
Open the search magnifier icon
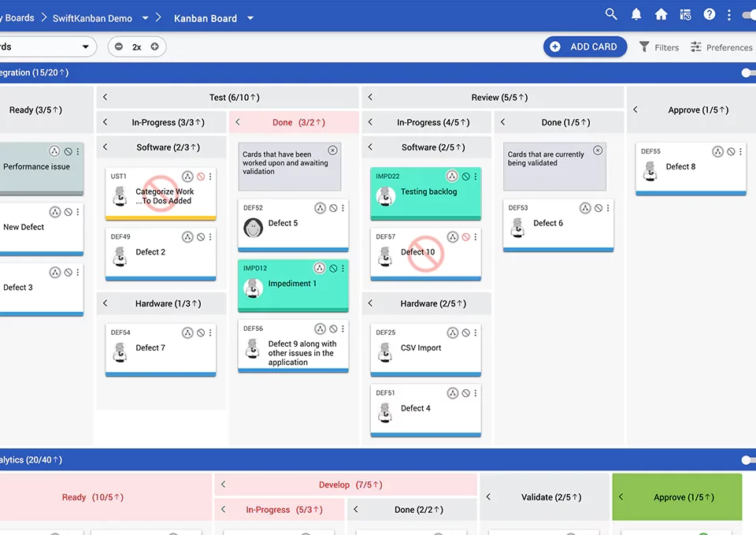point(611,14)
